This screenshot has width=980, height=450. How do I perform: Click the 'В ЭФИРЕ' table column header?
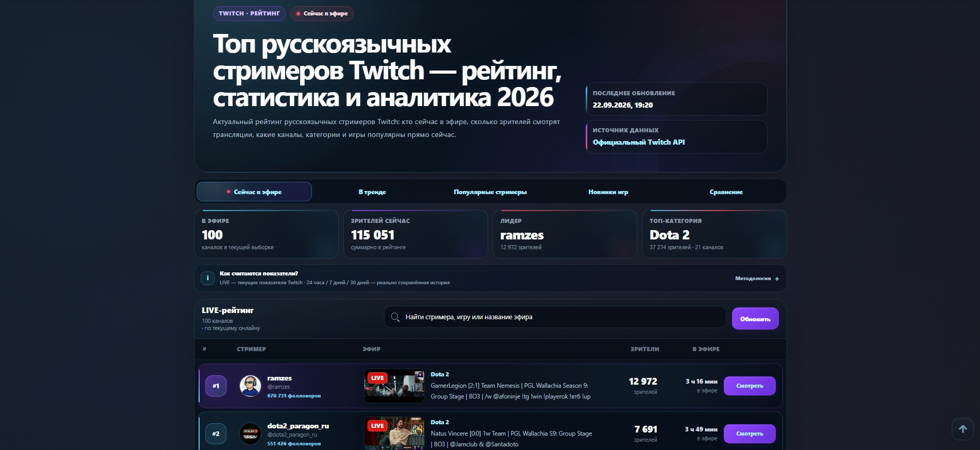pos(706,349)
